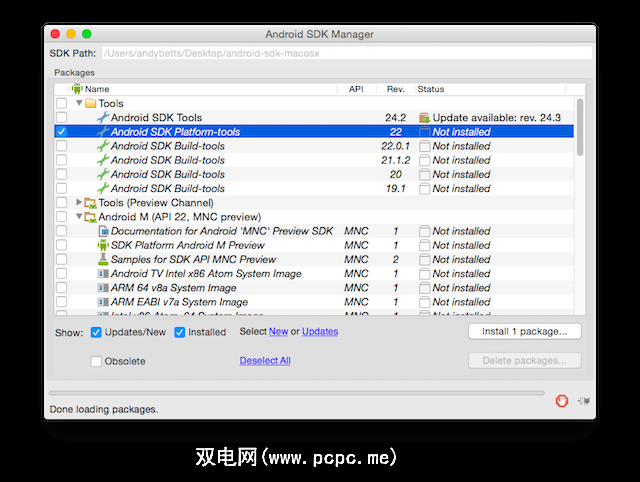640x482 pixels.
Task: Click the Updates selection link
Action: 320,332
